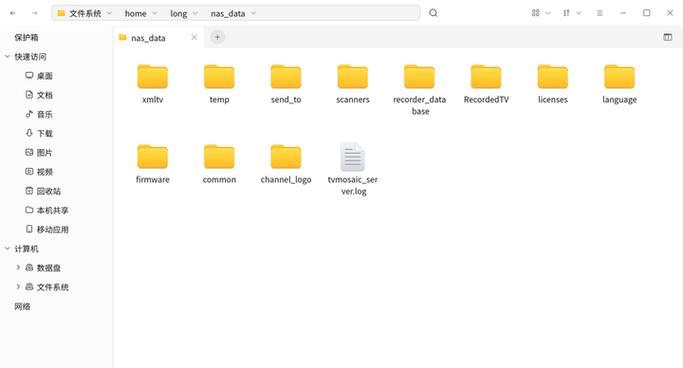683x368 pixels.
Task: Jump to long in the path bar
Action: tap(179, 14)
